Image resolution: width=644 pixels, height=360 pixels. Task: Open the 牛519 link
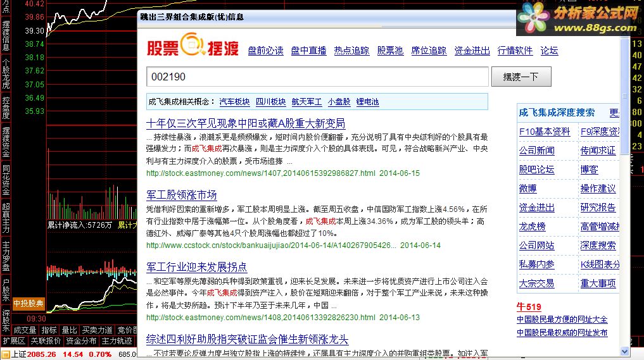coord(529,307)
